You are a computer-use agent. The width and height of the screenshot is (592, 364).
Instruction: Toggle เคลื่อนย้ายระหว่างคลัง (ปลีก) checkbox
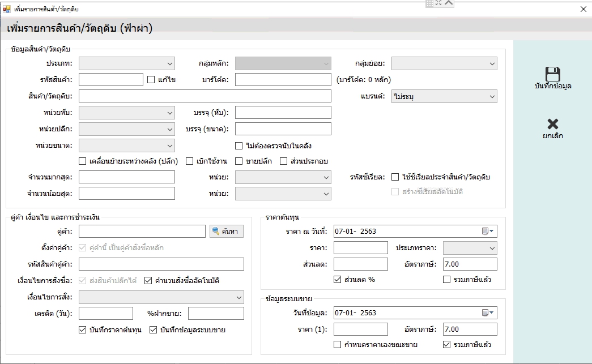point(82,161)
